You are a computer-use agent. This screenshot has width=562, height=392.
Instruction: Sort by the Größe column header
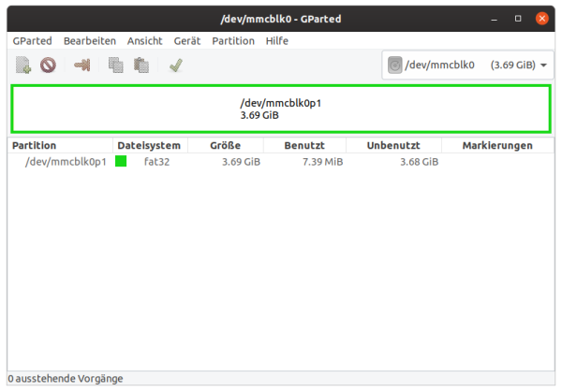[x=226, y=145]
